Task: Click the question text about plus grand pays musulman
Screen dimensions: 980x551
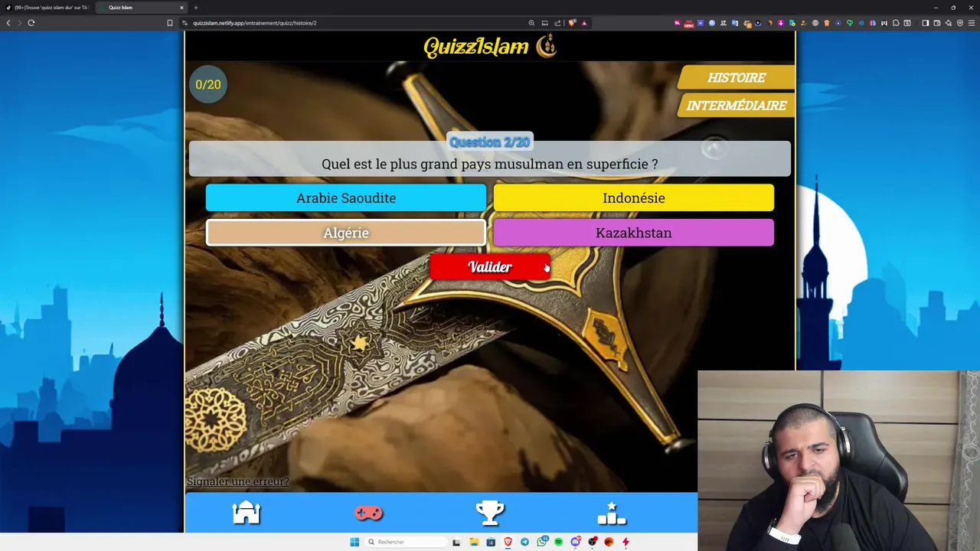Action: pyautogui.click(x=490, y=164)
